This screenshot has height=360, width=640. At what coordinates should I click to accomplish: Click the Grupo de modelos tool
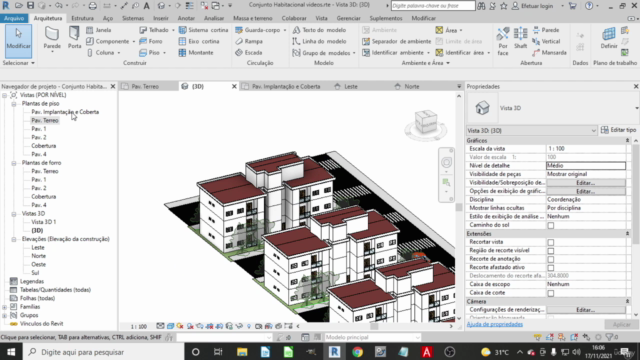[x=322, y=53]
